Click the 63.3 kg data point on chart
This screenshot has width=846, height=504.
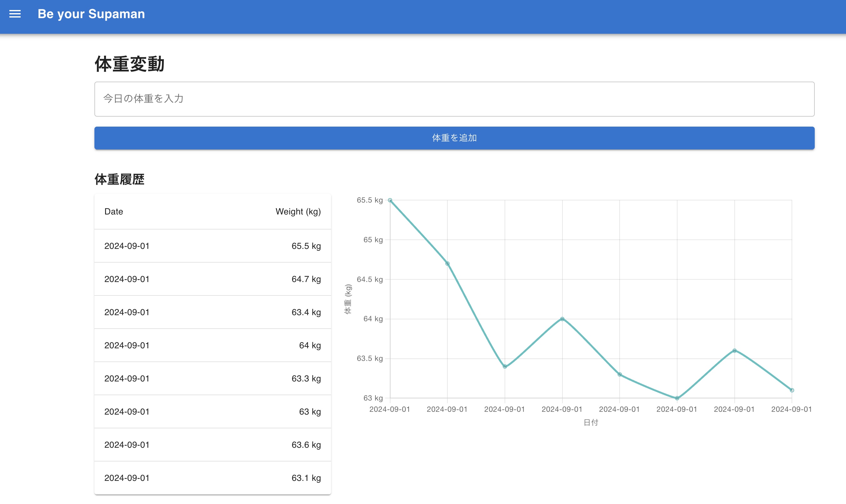619,374
